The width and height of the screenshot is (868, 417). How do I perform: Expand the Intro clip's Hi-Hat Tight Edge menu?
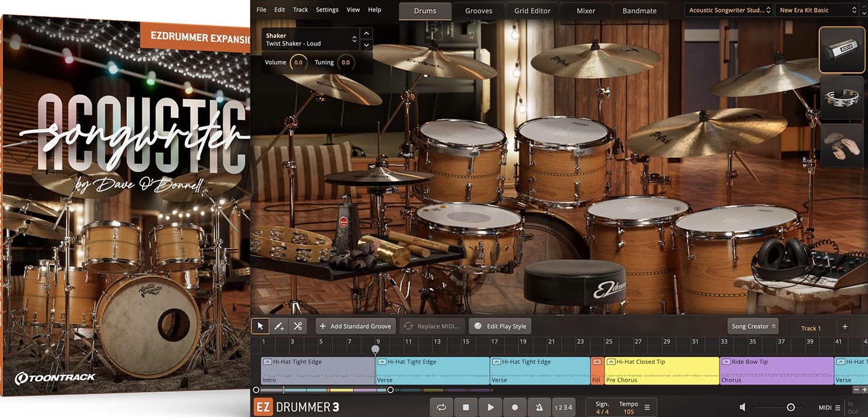click(x=267, y=362)
